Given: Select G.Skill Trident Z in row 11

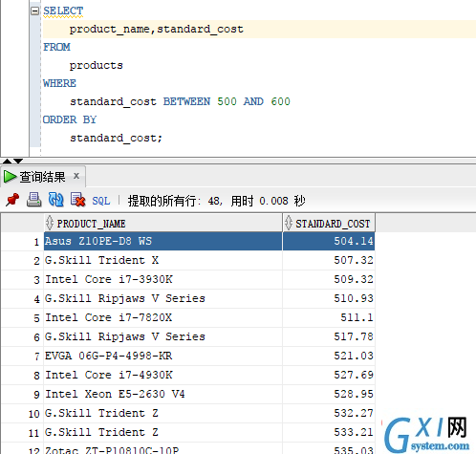Looking at the screenshot, I should 162,432.
